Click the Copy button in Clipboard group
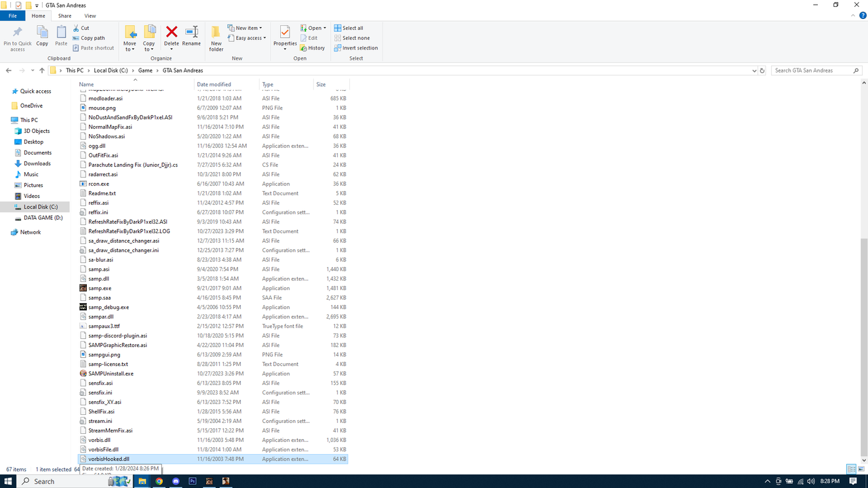The image size is (868, 488). click(42, 36)
